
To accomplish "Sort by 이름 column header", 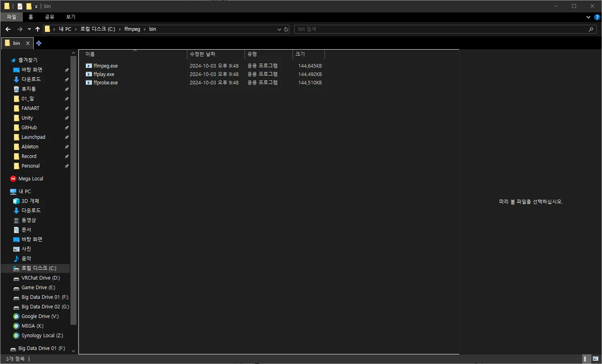I will [x=133, y=54].
